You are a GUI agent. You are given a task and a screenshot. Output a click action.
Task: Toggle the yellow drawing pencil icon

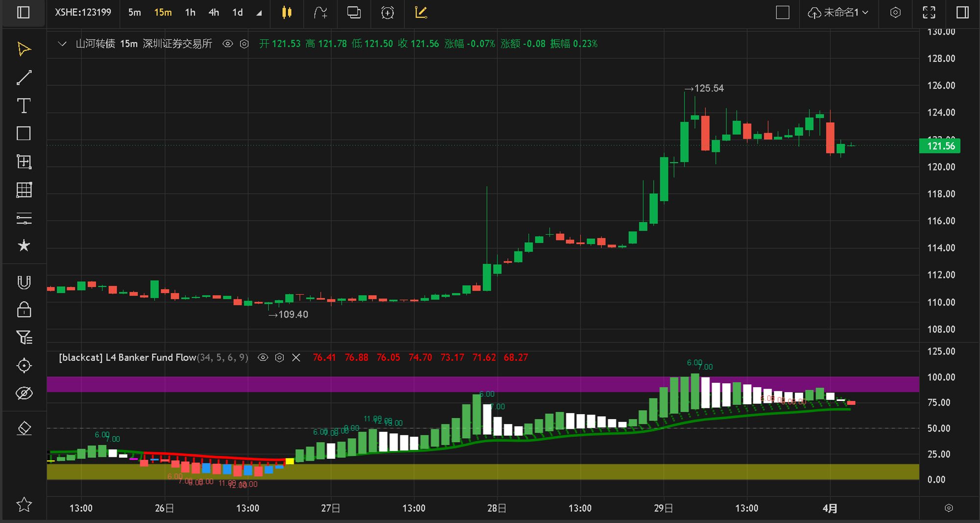pyautogui.click(x=421, y=12)
